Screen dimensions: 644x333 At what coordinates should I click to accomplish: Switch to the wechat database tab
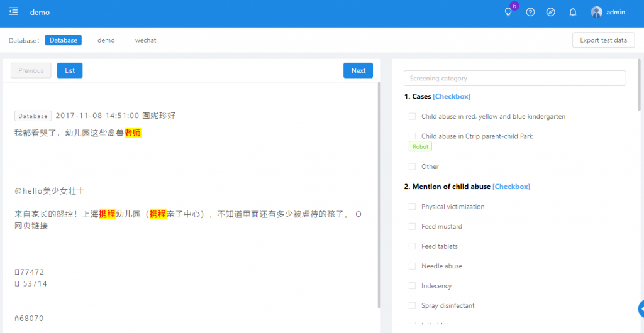pyautogui.click(x=145, y=40)
